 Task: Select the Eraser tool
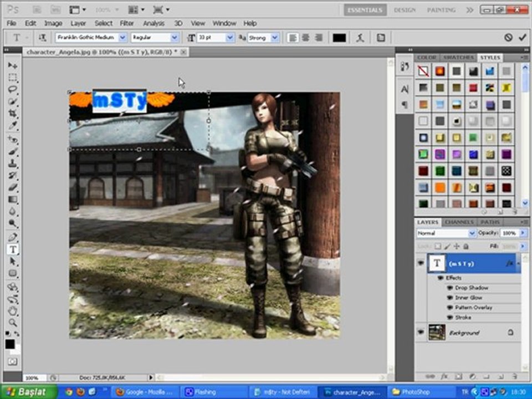(x=13, y=187)
